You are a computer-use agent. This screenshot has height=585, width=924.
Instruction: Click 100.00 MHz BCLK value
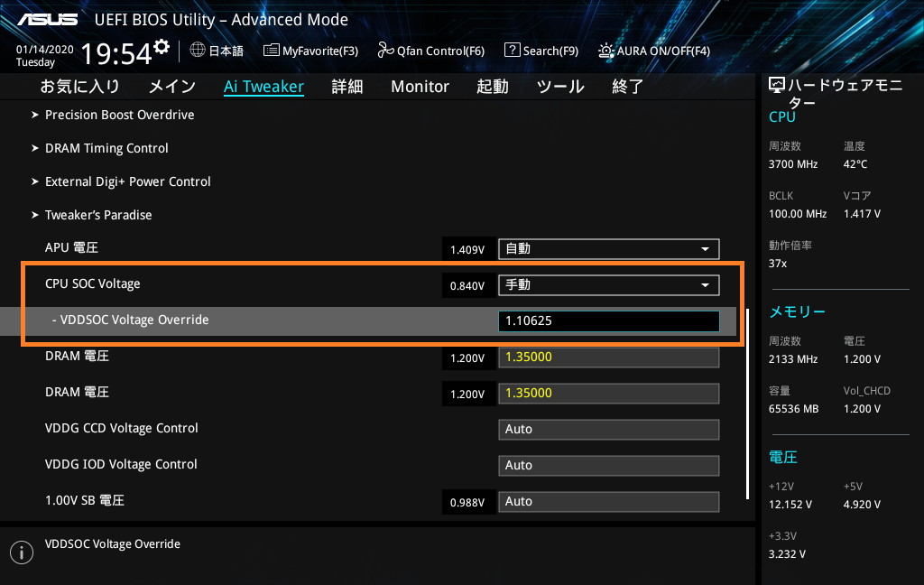798,213
